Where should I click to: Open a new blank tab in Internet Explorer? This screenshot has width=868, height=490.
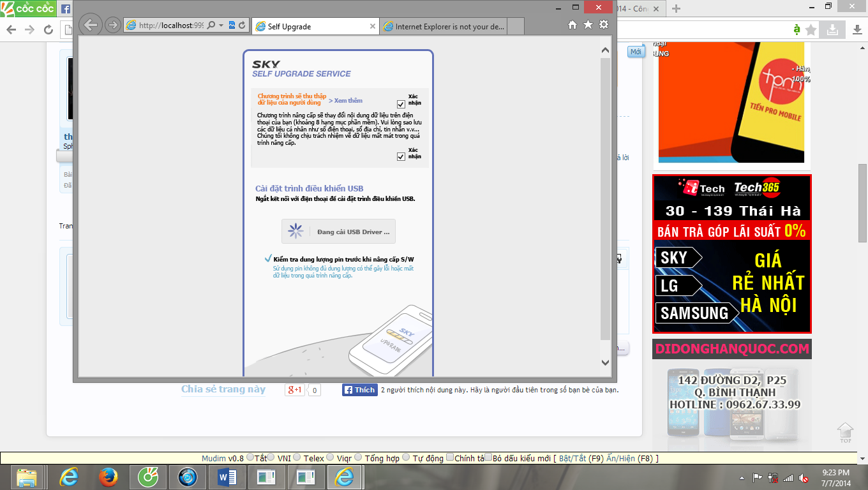click(516, 27)
